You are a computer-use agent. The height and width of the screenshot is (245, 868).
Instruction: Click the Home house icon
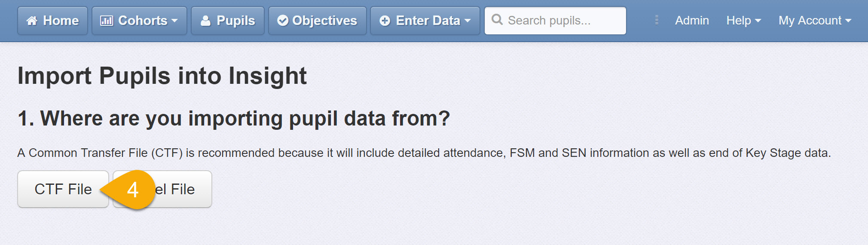point(32,21)
